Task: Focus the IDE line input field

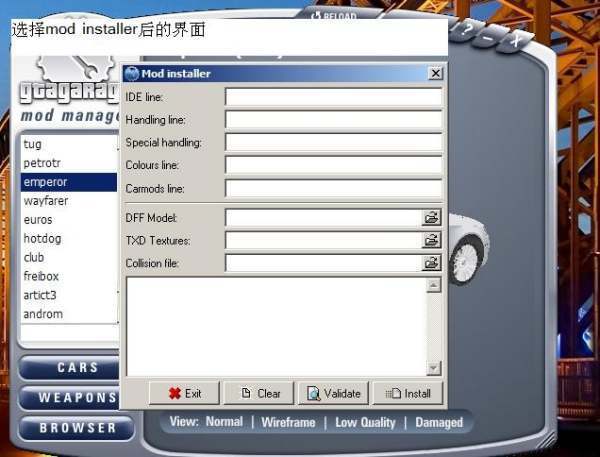Action: 334,97
